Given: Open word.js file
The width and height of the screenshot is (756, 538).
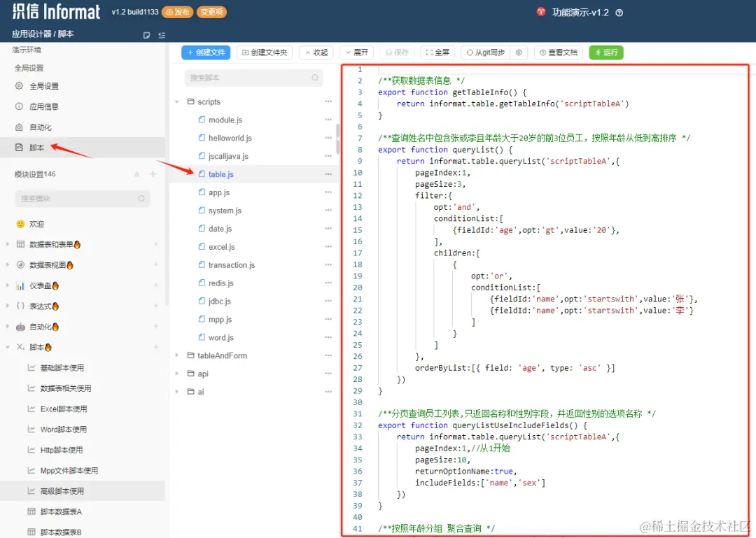Looking at the screenshot, I should (x=220, y=337).
